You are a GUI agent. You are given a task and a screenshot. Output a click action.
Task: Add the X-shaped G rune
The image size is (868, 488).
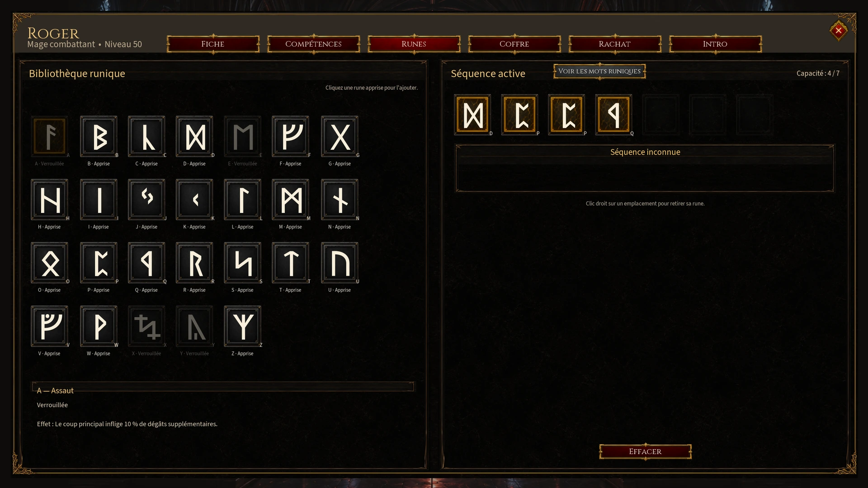340,136
